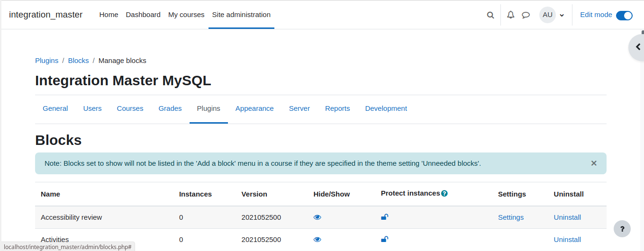This screenshot has width=644, height=251.
Task: Click the Integration Master MySQL heading
Action: [123, 81]
